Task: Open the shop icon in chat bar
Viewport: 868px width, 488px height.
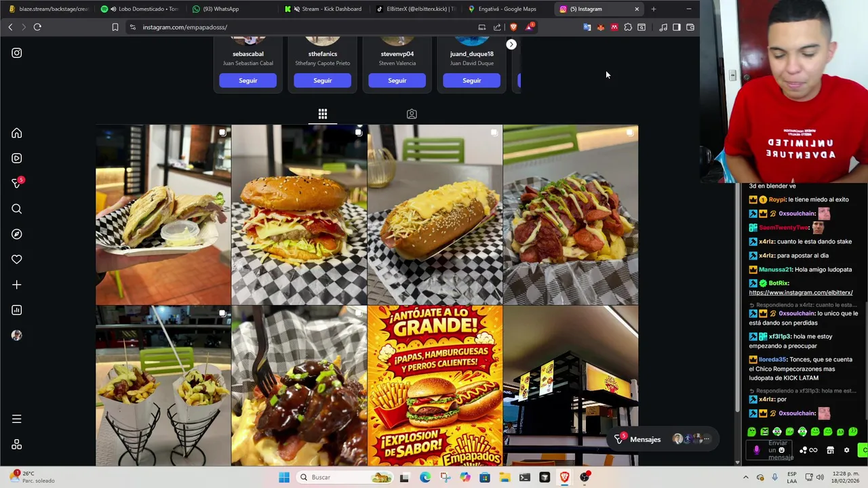Action: (830, 450)
